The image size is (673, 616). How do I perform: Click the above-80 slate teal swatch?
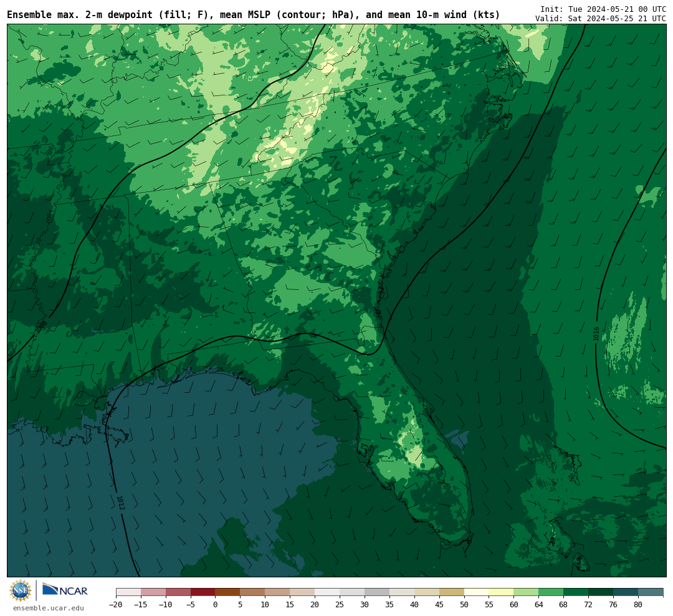click(x=651, y=592)
